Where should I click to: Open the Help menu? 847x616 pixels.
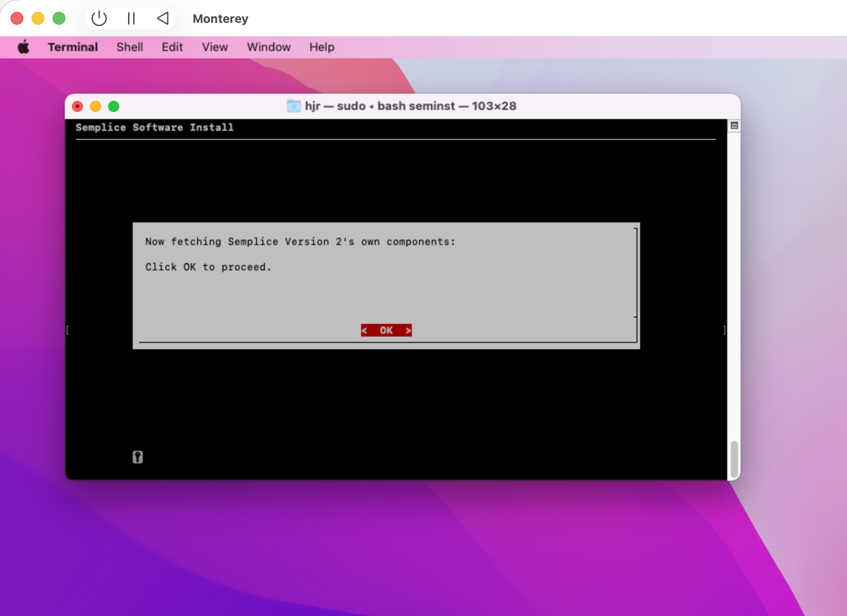[x=322, y=47]
